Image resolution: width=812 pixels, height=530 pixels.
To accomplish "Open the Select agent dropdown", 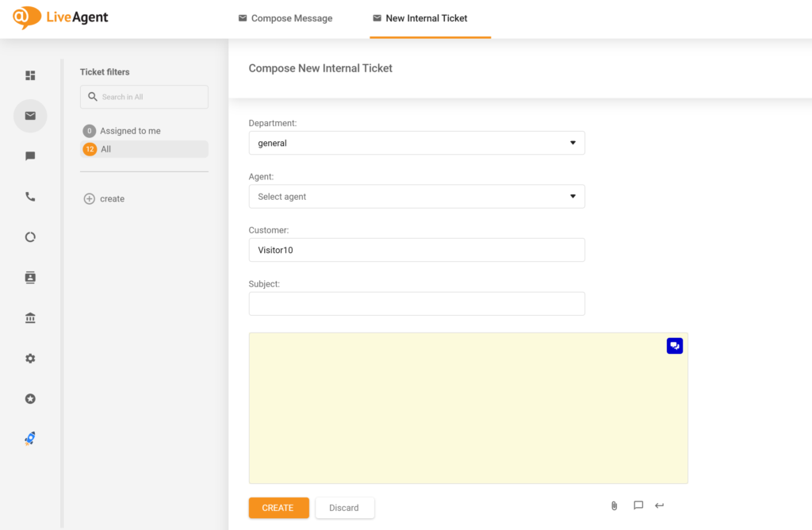I will 416,196.
